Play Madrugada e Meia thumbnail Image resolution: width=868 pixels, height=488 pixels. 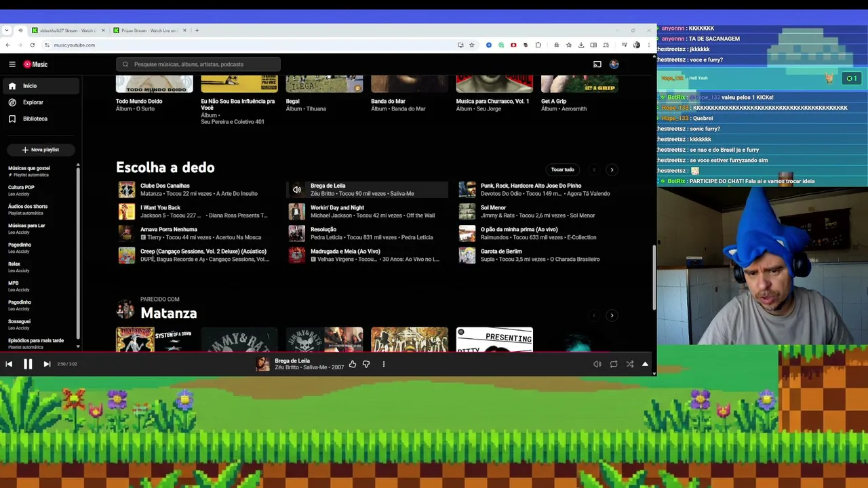click(296, 255)
